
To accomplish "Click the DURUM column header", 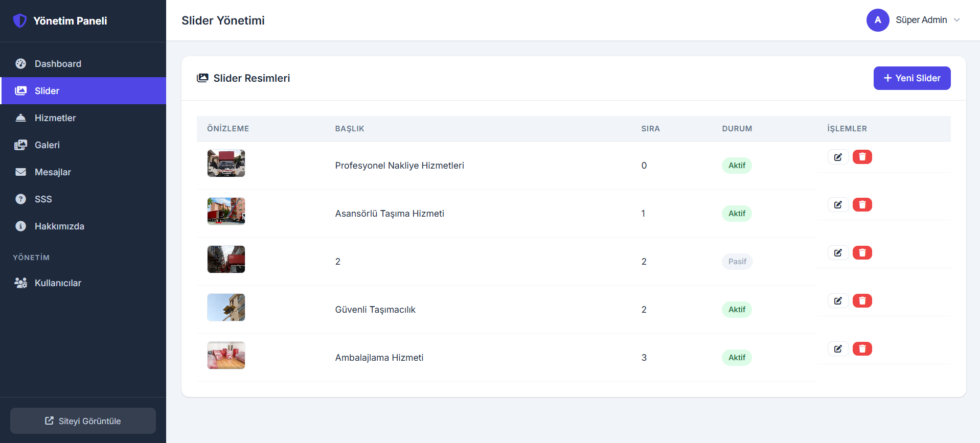I will [x=737, y=129].
